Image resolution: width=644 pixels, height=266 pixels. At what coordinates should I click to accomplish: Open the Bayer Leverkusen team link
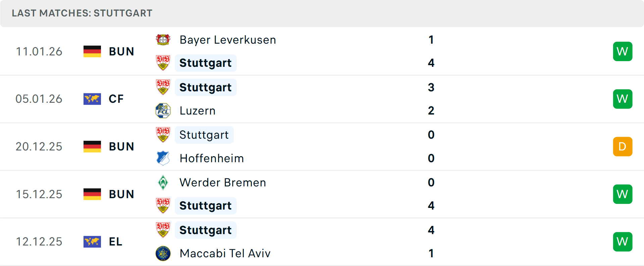[x=228, y=40]
